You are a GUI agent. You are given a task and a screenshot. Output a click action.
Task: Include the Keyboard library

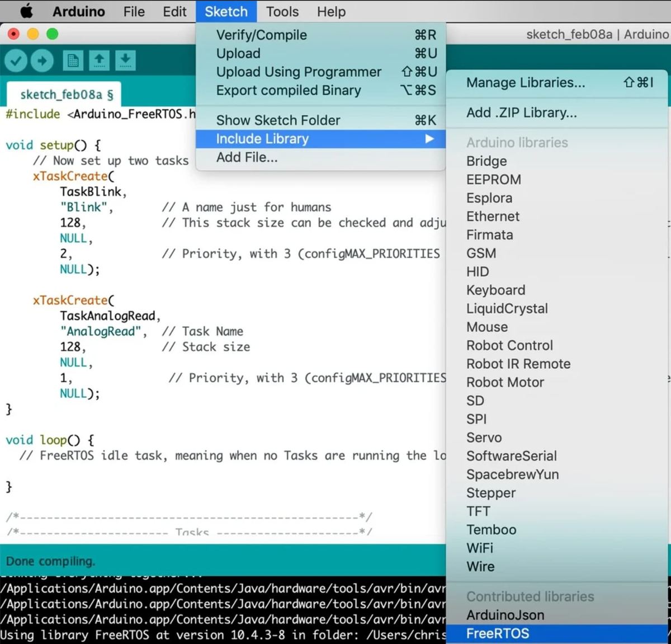[557, 290]
